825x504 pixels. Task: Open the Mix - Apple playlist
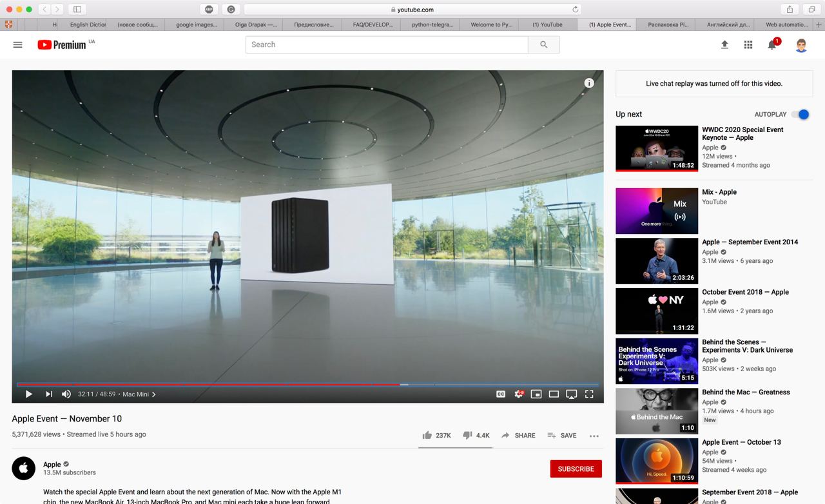pyautogui.click(x=719, y=192)
